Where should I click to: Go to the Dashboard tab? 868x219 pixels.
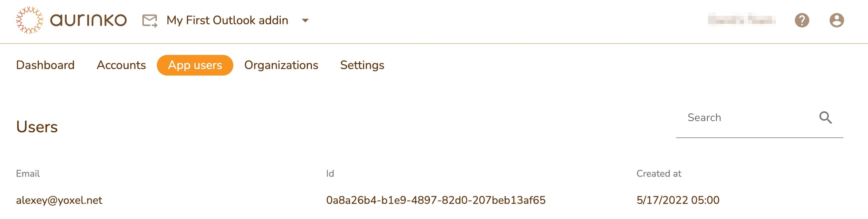pos(45,65)
